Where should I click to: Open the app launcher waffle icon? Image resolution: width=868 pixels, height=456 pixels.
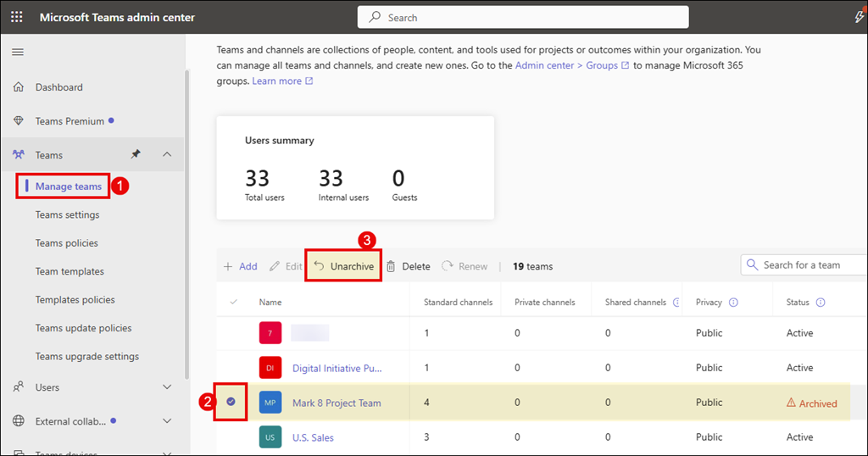(17, 17)
